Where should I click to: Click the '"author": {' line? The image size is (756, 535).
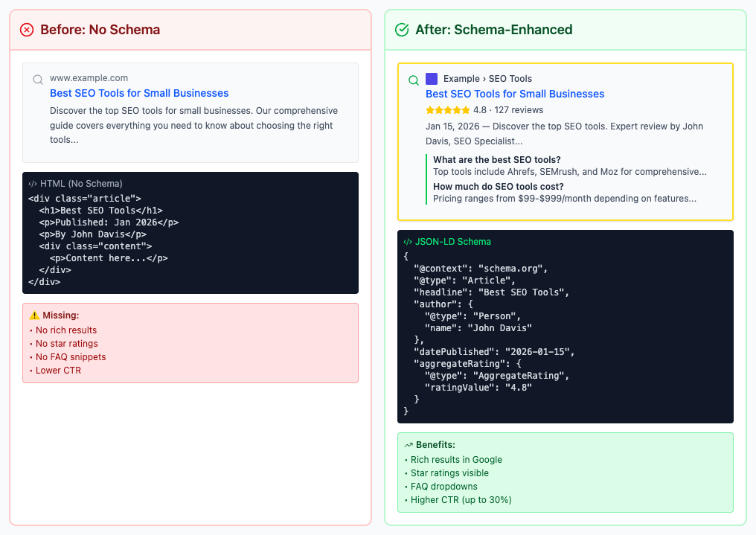point(443,304)
